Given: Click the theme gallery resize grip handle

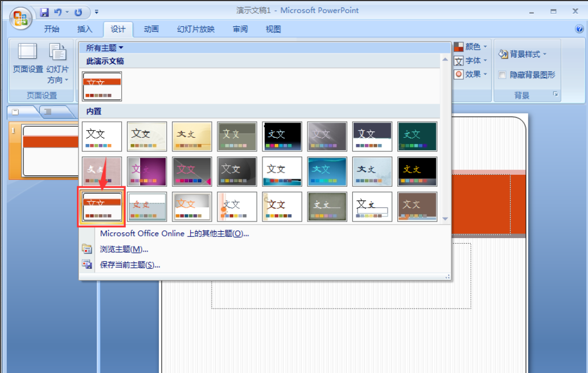Looking at the screenshot, I should (447, 277).
